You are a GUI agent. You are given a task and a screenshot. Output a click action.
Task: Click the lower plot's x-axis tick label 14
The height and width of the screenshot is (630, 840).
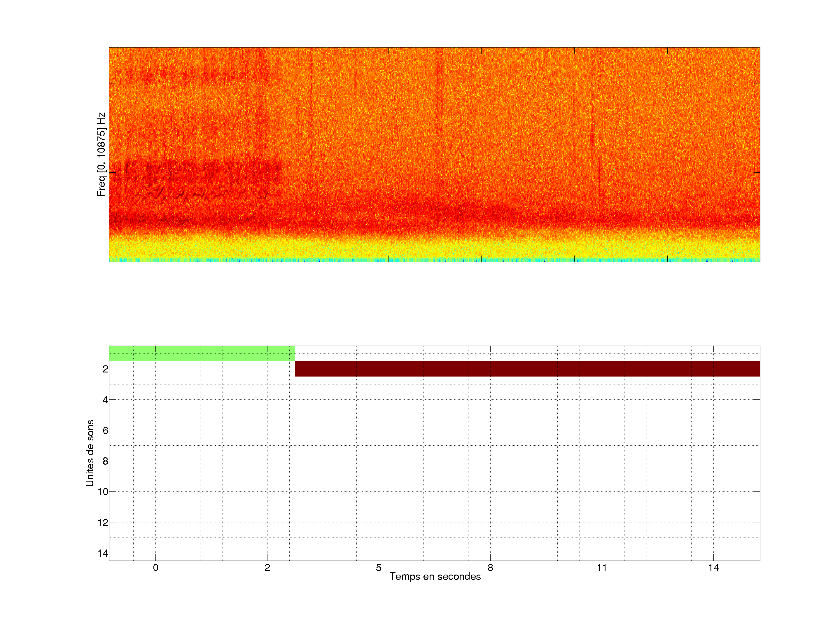coord(713,568)
